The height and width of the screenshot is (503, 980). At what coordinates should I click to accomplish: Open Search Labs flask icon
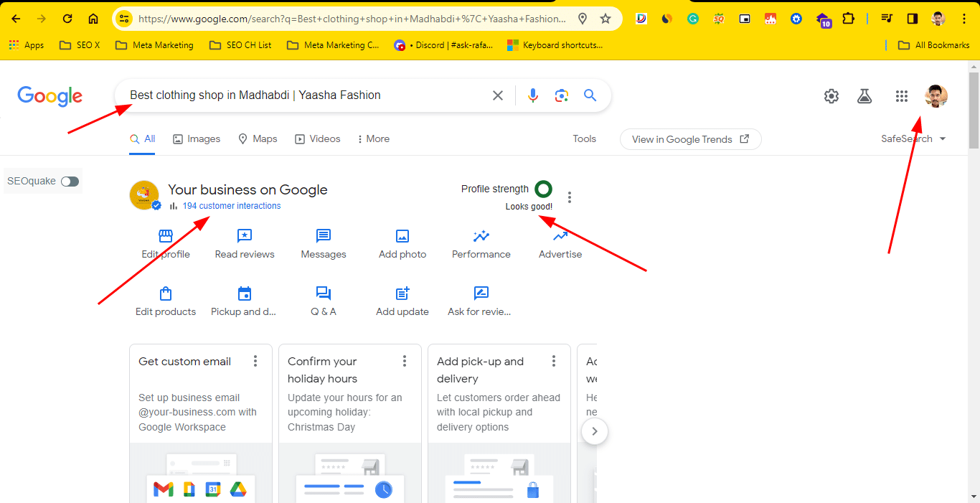click(x=864, y=96)
